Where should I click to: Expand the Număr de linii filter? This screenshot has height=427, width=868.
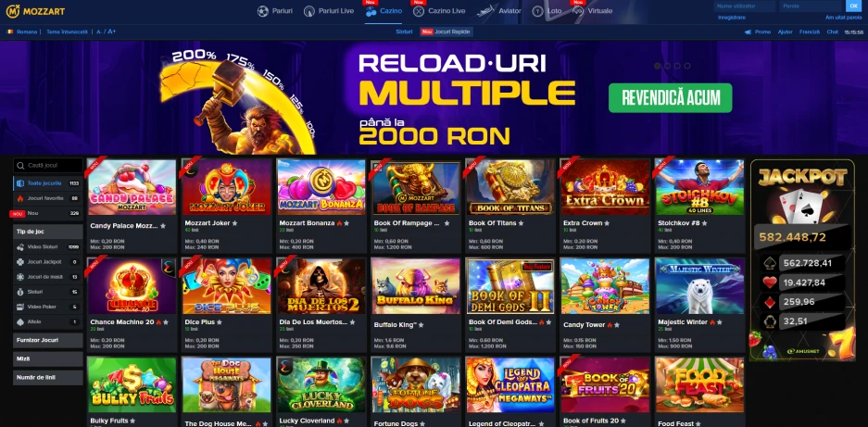48,378
